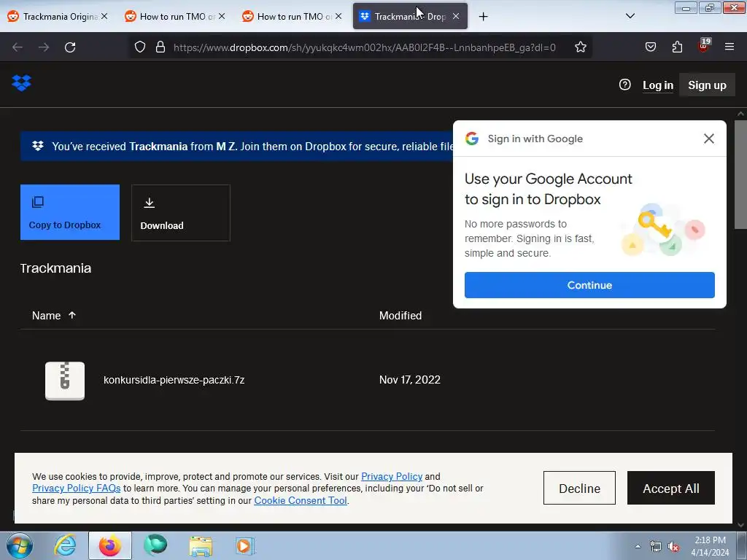
Task: Switch to the second tab How to run TMO
Action: click(x=177, y=16)
